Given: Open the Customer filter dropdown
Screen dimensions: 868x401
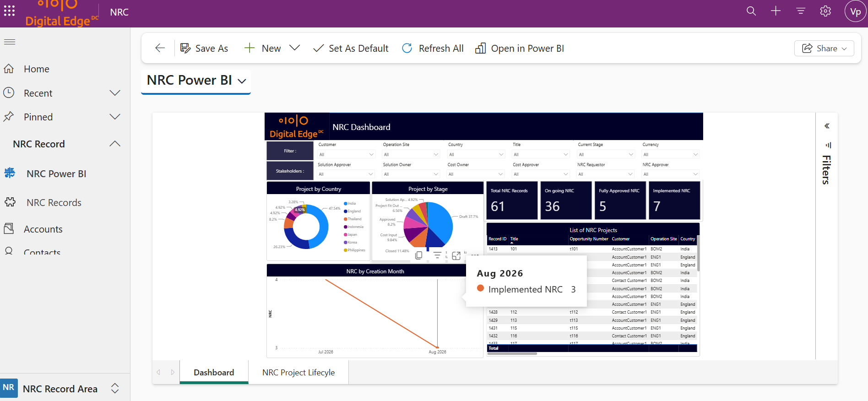Looking at the screenshot, I should pyautogui.click(x=347, y=154).
